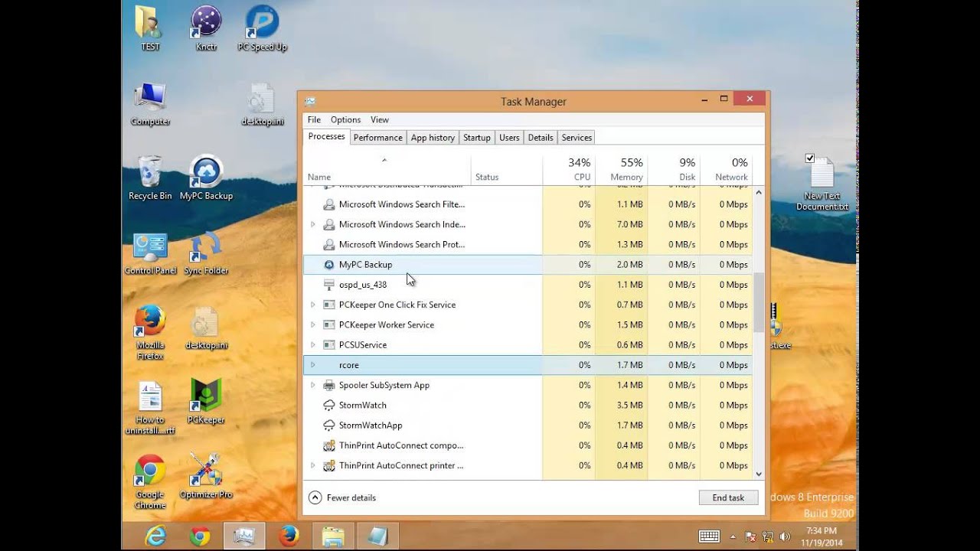Image resolution: width=980 pixels, height=551 pixels.
Task: Sort by the Network column header
Action: tap(726, 169)
